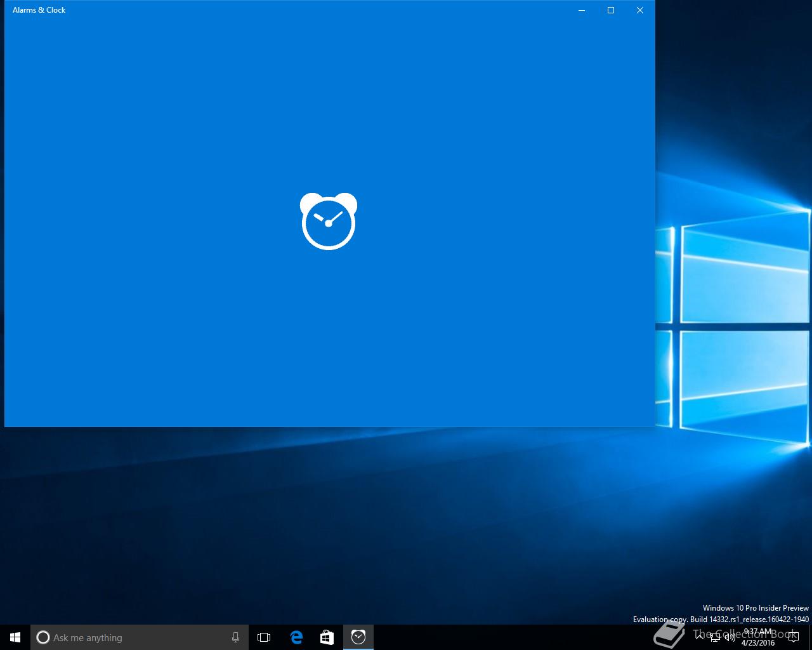Click the volume speaker tray icon
The image size is (812, 650).
click(730, 637)
